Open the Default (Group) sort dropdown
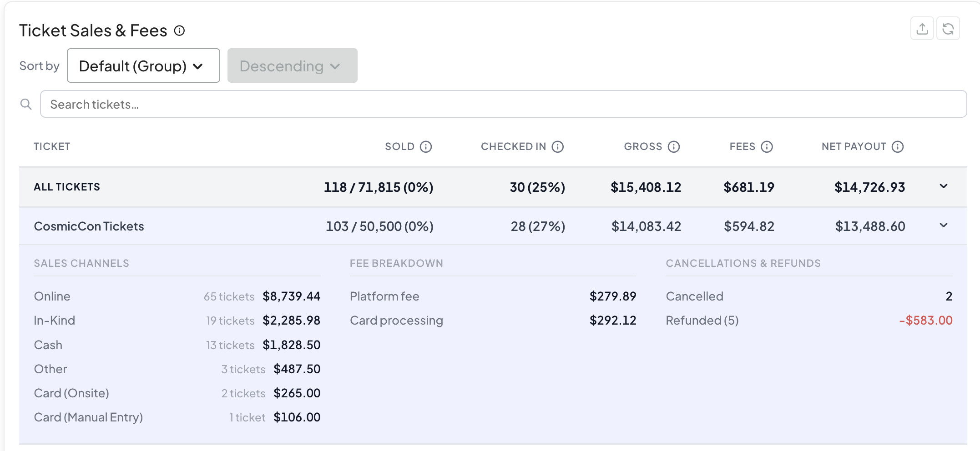 143,66
